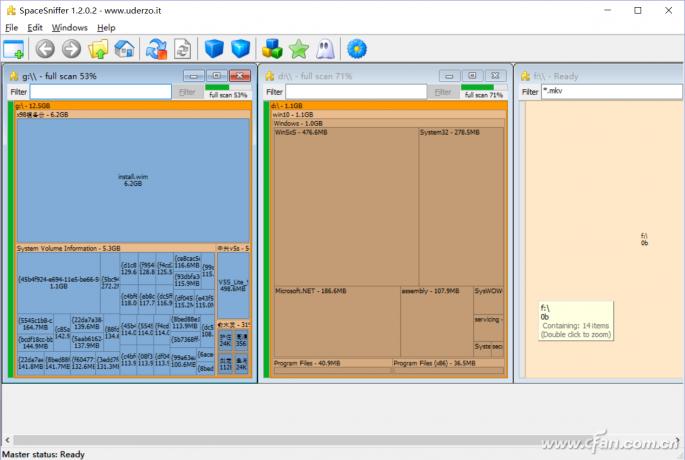Open the Help menu

point(106,28)
